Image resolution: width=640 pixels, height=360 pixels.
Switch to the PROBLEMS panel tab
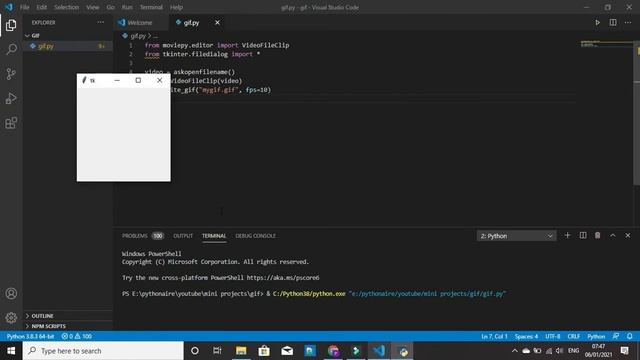(x=142, y=236)
